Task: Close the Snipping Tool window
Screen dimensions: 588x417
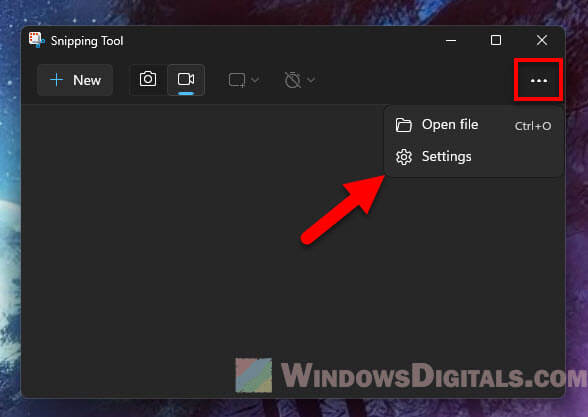Action: point(542,40)
